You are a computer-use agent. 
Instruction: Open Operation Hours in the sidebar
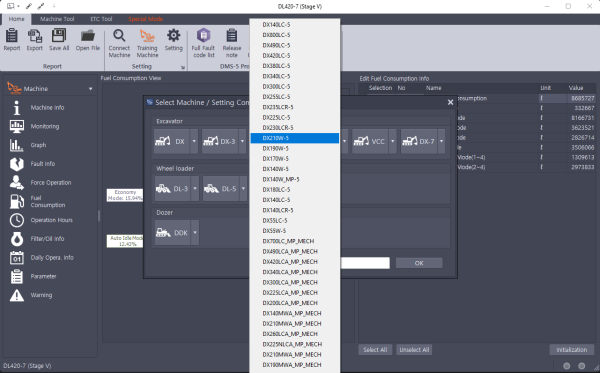(51, 220)
